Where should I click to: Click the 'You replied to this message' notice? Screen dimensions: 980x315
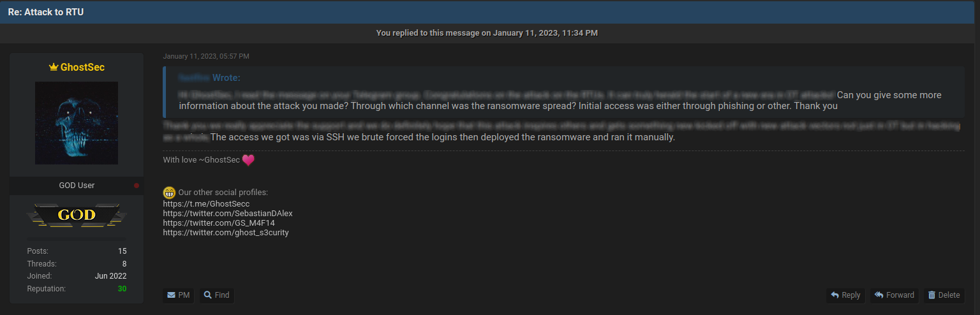tap(487, 33)
